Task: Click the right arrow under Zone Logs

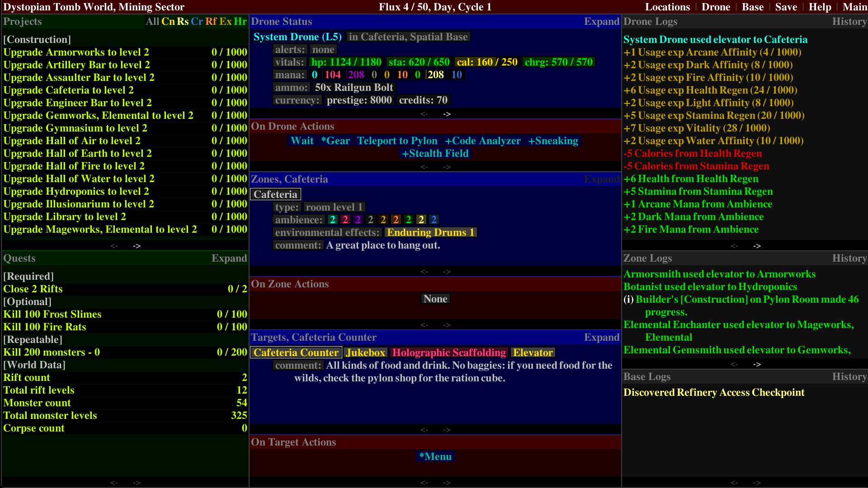Action: pos(757,364)
